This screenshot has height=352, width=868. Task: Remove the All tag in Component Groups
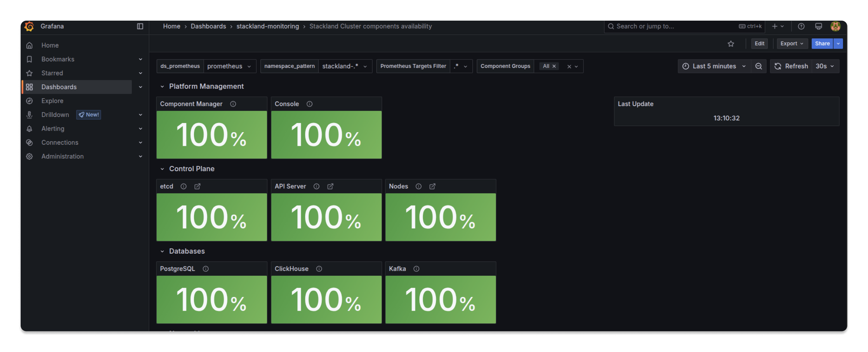(554, 66)
